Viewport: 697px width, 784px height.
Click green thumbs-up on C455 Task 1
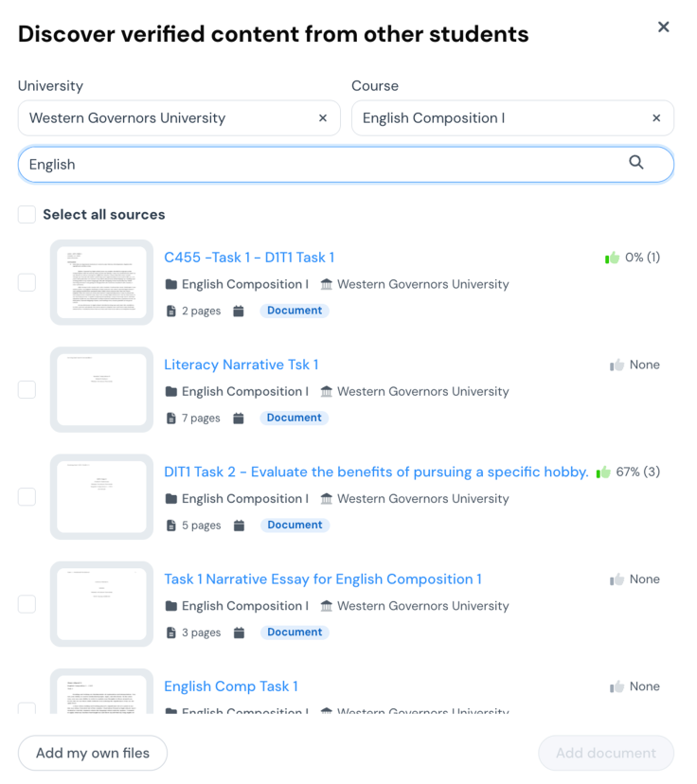(x=613, y=258)
